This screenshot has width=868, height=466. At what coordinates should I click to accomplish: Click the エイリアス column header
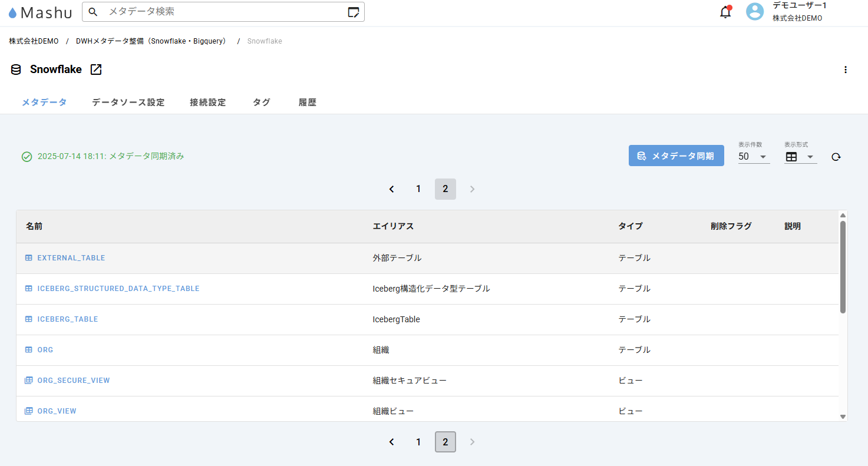pyautogui.click(x=393, y=226)
